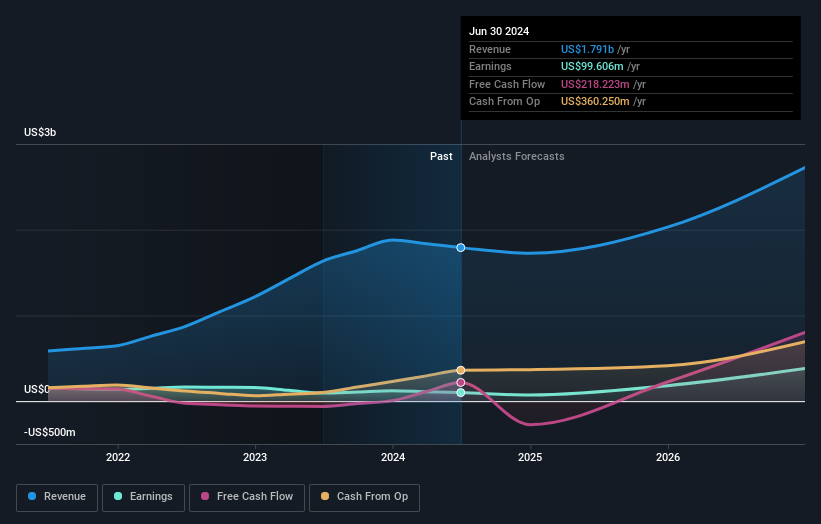The image size is (821, 524).
Task: Click the Jun 30 2024 tooltip date
Action: [x=499, y=31]
